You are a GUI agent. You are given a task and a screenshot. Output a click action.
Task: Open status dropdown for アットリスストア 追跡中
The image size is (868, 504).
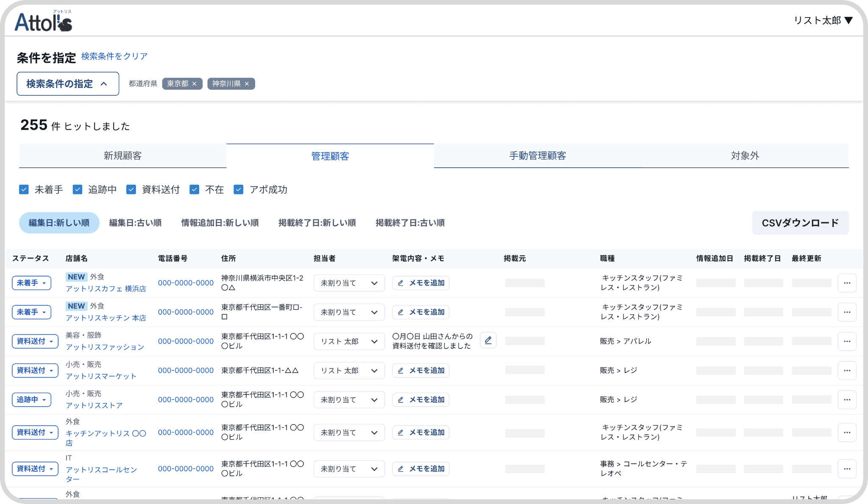pos(31,400)
